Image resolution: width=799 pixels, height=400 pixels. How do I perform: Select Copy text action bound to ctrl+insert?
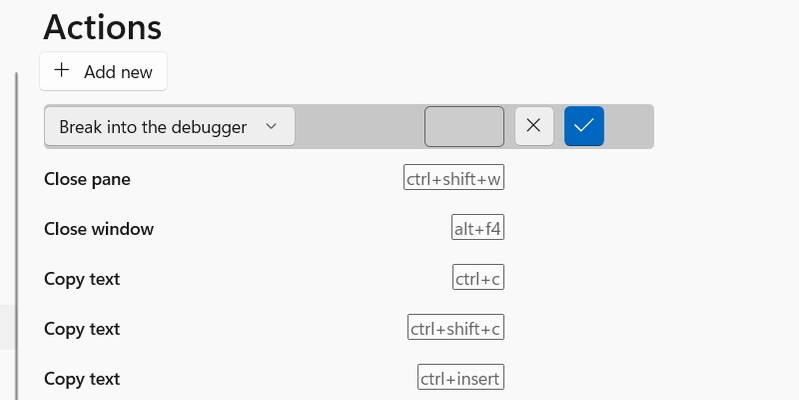click(x=82, y=379)
